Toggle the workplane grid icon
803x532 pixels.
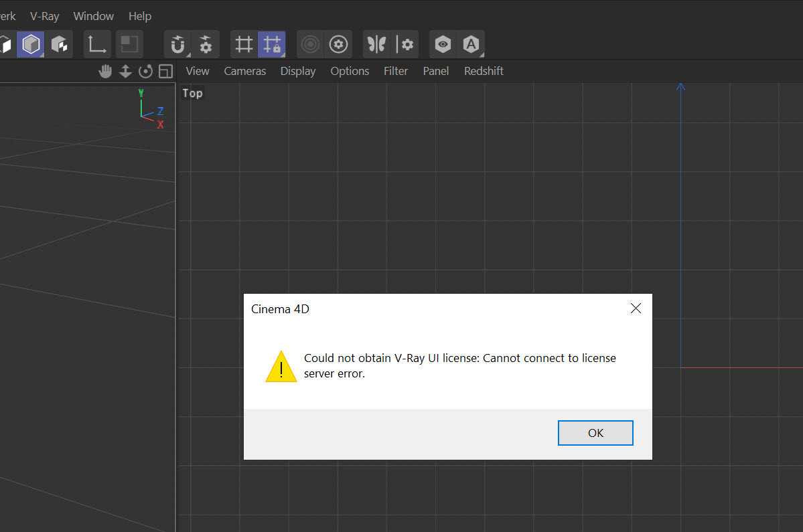coord(244,45)
